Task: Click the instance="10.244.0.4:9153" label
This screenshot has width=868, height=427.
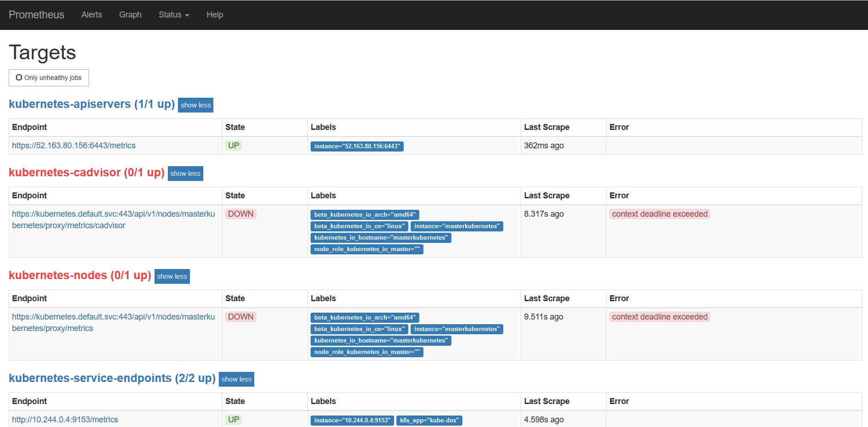Action: (x=352, y=420)
